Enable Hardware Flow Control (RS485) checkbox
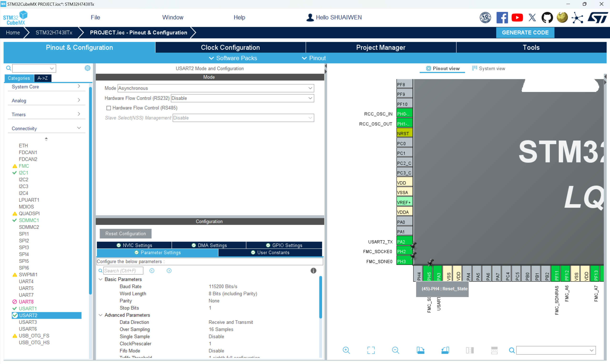610x364 pixels. (x=109, y=108)
